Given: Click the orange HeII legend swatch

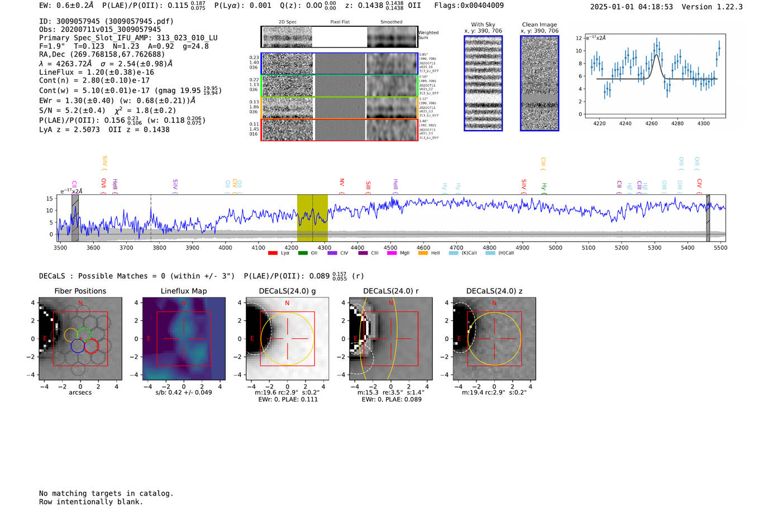Looking at the screenshot, I should coord(423,253).
